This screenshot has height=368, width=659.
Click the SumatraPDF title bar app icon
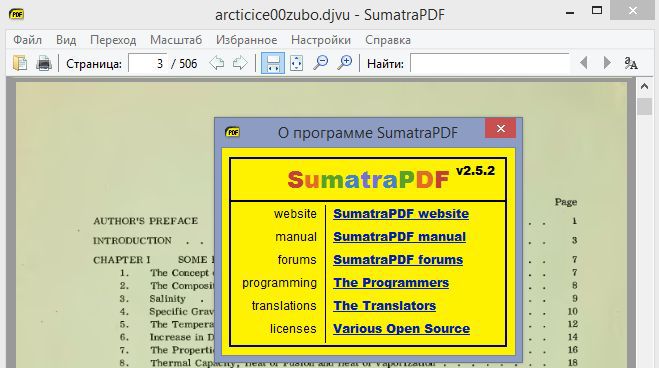(x=16, y=14)
